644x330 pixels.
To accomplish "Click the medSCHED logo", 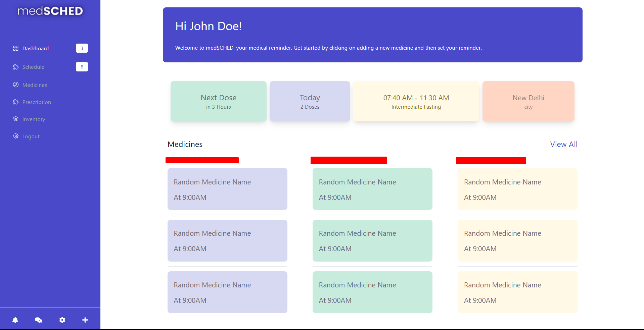I will click(x=50, y=11).
